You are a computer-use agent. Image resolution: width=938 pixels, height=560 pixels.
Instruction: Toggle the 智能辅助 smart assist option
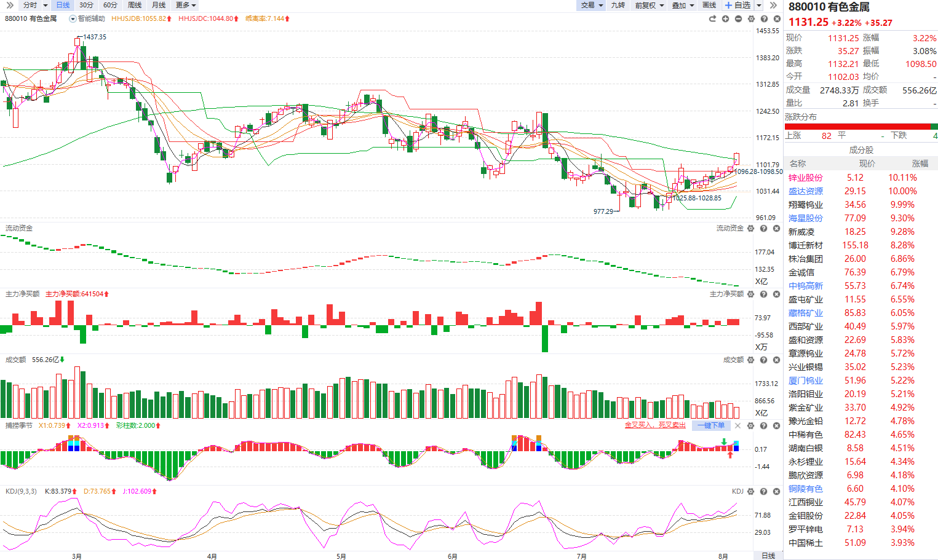(x=87, y=18)
